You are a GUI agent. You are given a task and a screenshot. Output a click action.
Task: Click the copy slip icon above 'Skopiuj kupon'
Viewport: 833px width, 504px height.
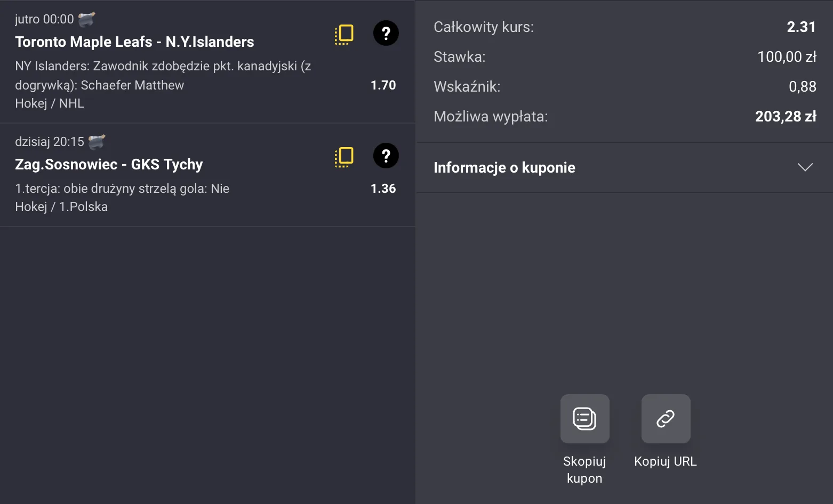click(584, 419)
